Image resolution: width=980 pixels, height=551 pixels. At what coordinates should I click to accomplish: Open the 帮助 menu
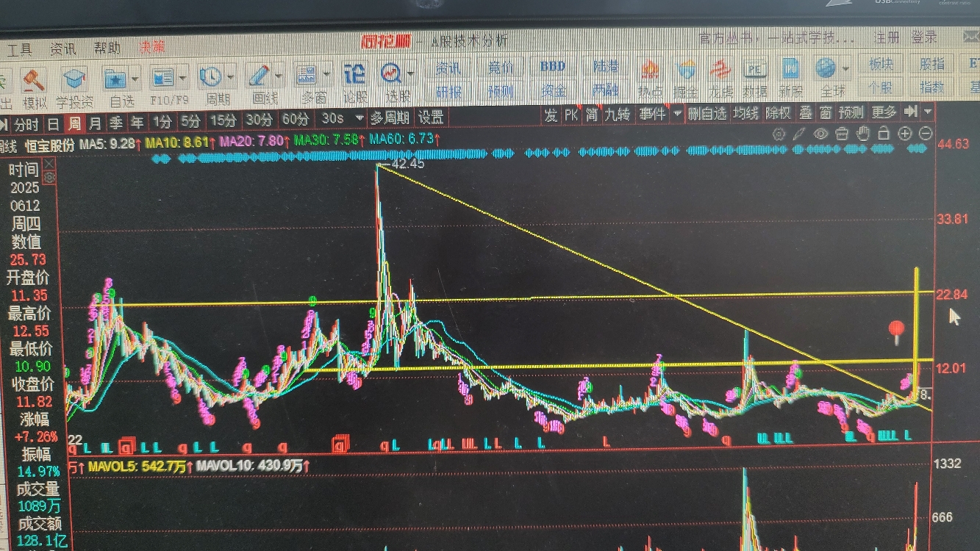tap(107, 48)
